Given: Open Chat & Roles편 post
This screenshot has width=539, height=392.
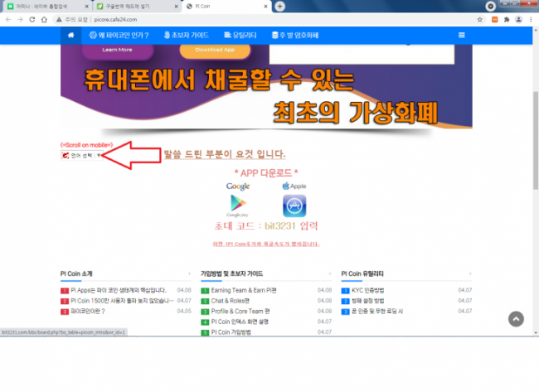Looking at the screenshot, I should tap(230, 301).
